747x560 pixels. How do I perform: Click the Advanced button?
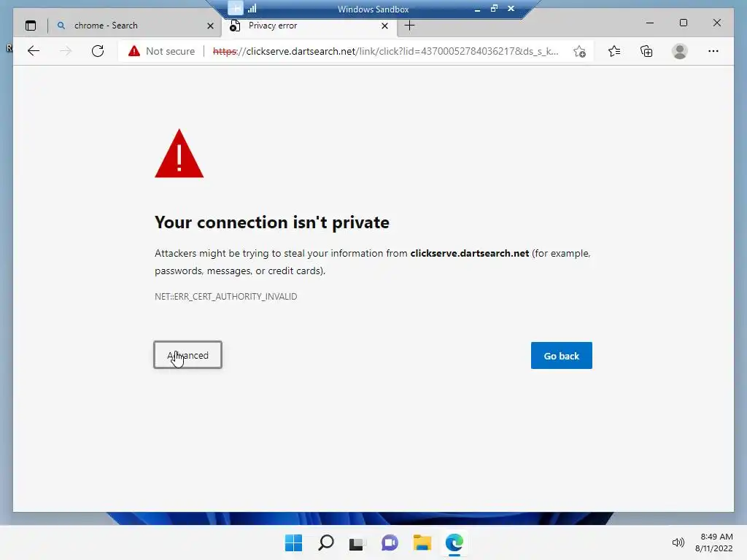[x=187, y=355]
